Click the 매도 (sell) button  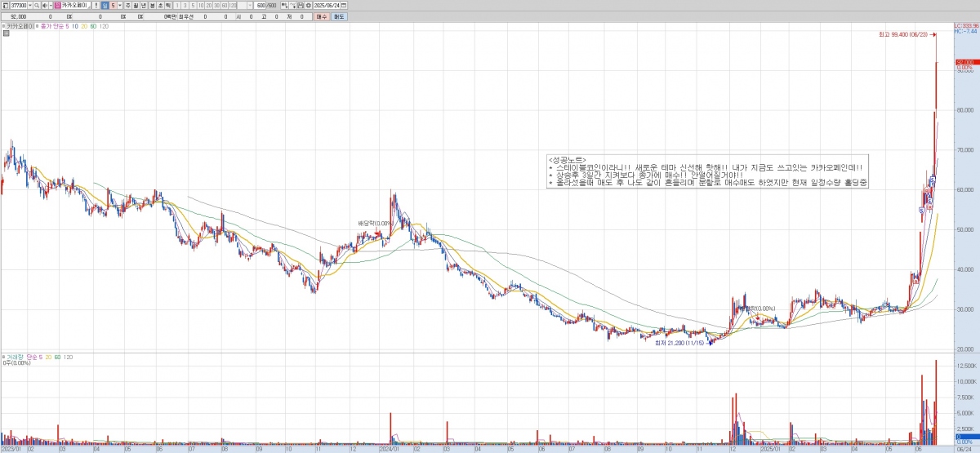tap(339, 16)
